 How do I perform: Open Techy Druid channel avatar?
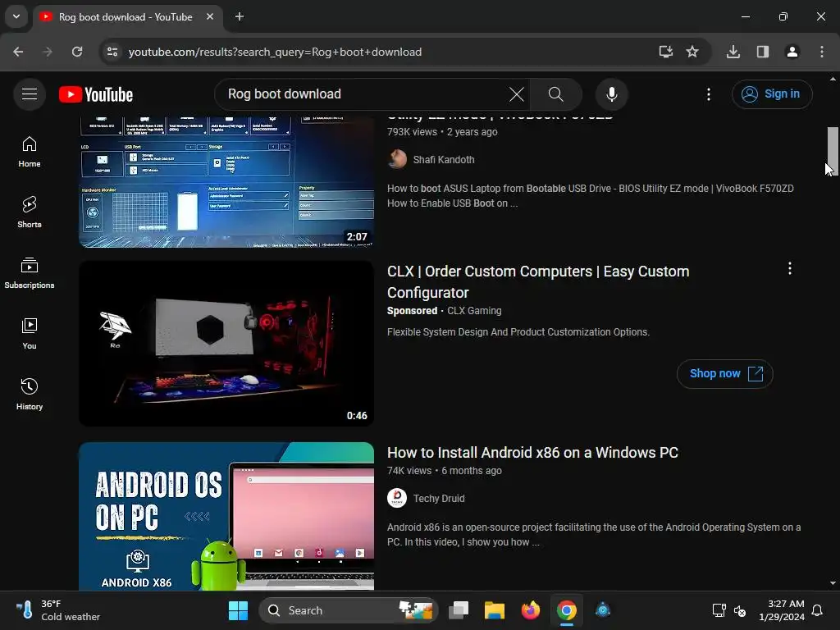click(x=397, y=498)
